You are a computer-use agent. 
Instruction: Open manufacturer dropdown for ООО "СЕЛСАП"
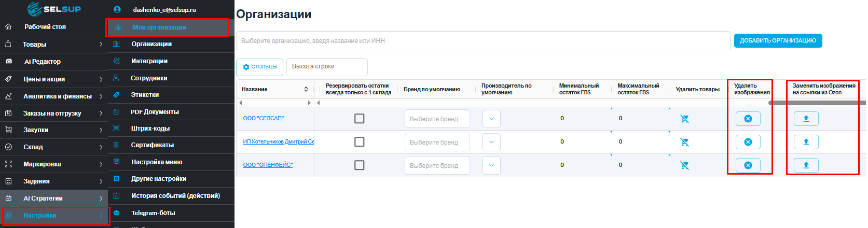(491, 119)
